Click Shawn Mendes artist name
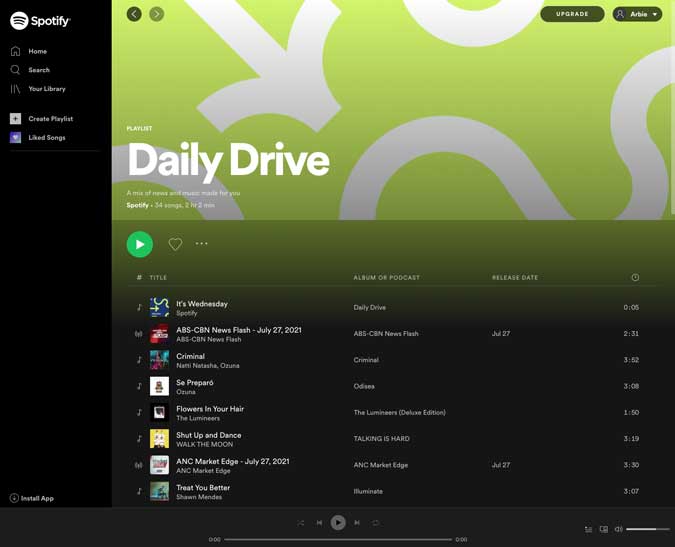 [x=199, y=497]
